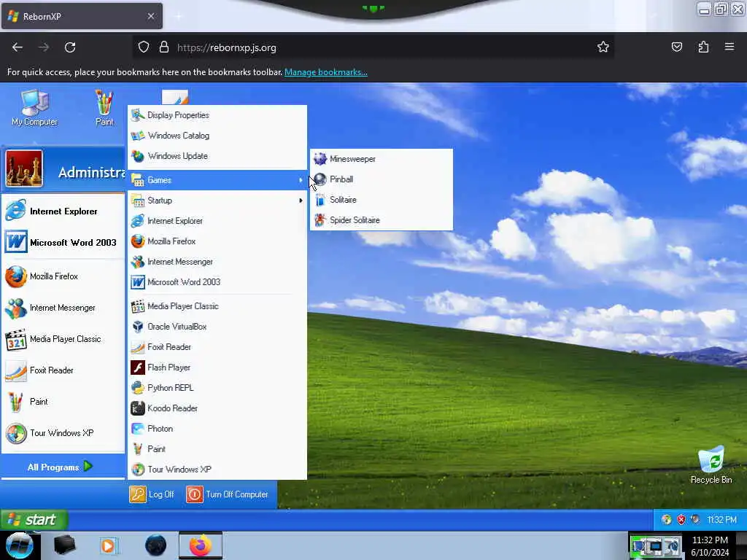
Task: Launch Paint from start menu left pane
Action: click(x=63, y=402)
